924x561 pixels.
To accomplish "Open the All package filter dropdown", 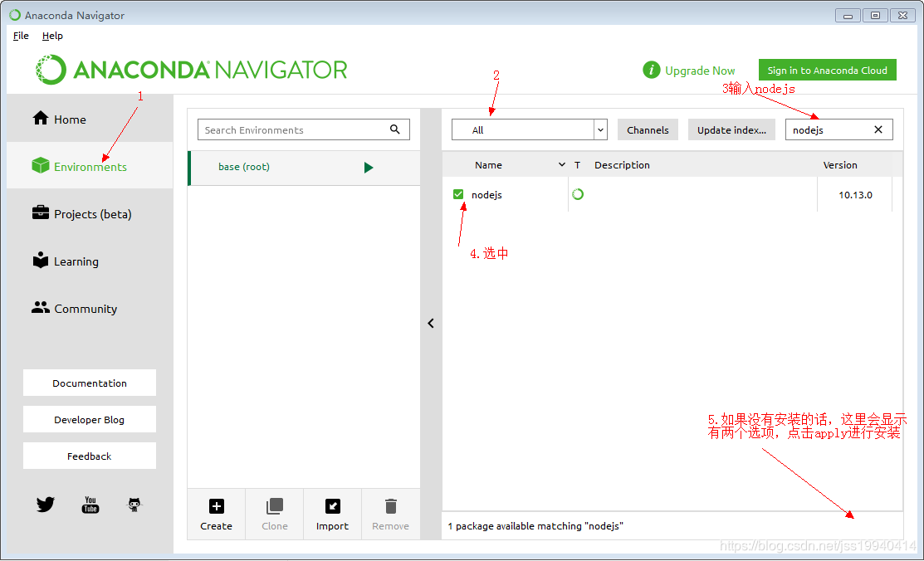I will click(x=529, y=129).
